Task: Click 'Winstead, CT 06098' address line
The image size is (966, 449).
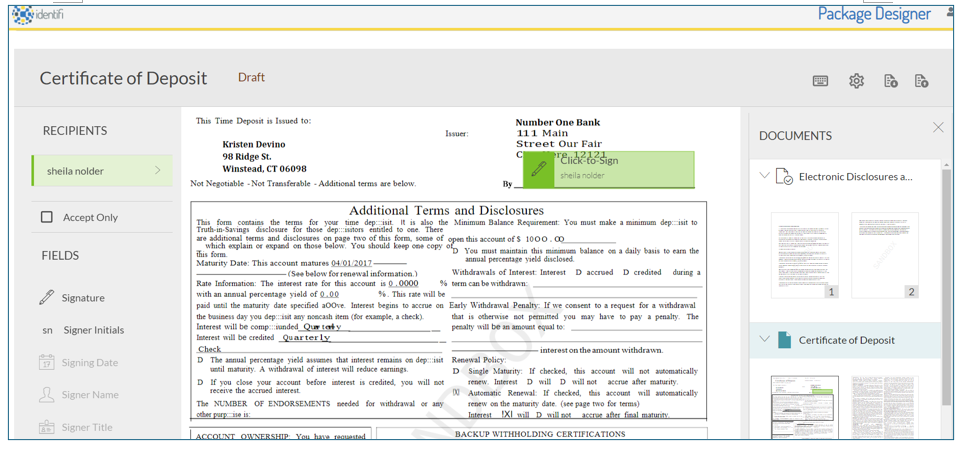Action: pos(264,169)
